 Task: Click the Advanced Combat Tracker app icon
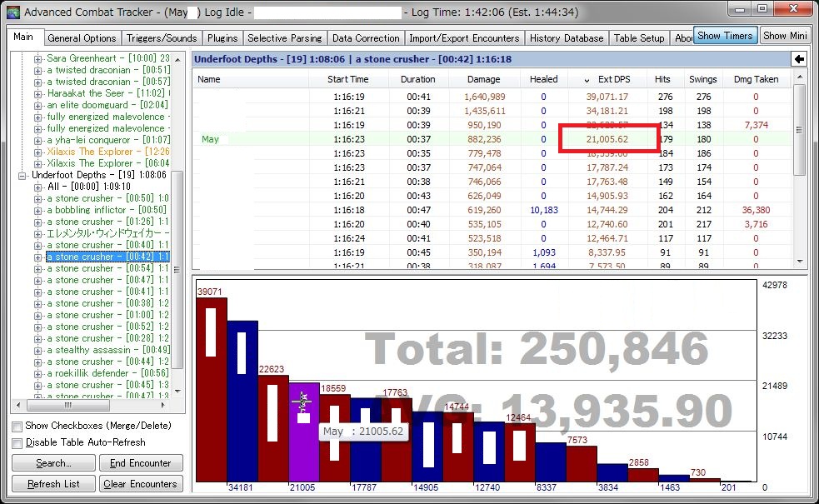click(x=13, y=12)
